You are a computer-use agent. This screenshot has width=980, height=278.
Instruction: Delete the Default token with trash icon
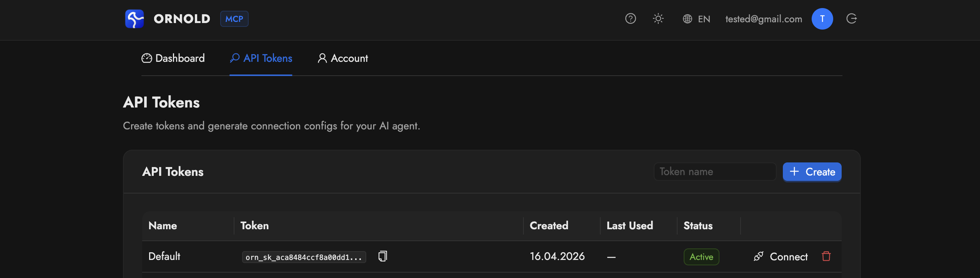[x=826, y=256]
